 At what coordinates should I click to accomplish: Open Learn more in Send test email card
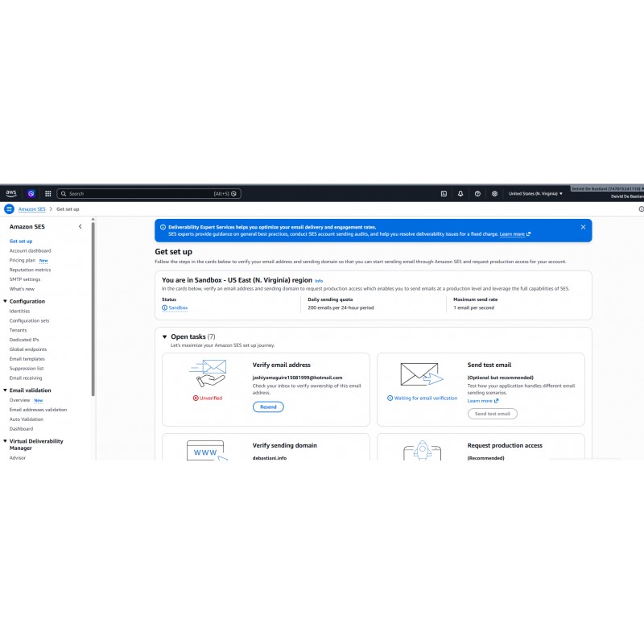coord(482,401)
